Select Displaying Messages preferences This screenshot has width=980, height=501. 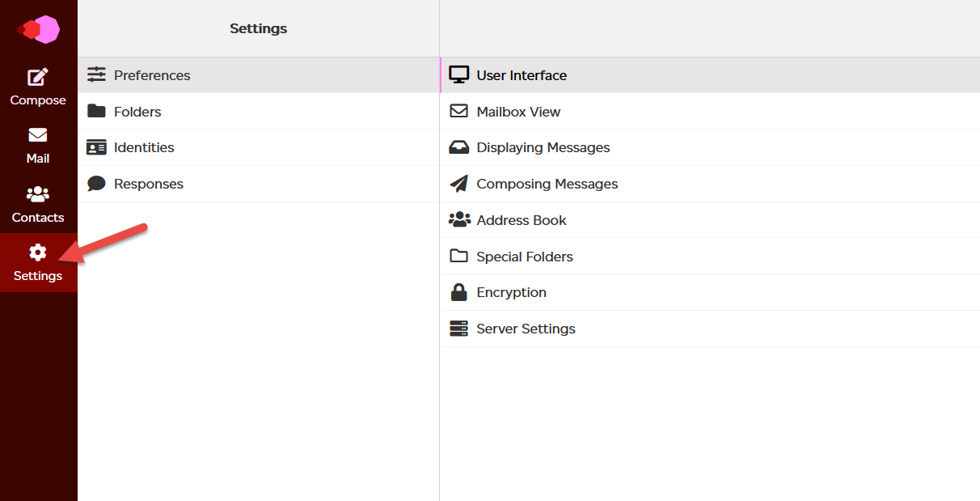(x=543, y=146)
